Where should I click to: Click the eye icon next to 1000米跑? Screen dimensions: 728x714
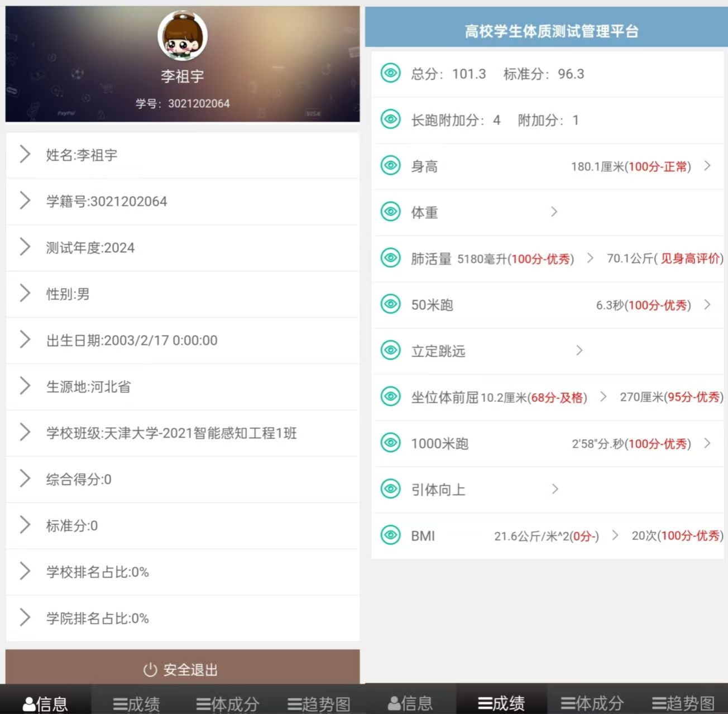[x=391, y=443]
